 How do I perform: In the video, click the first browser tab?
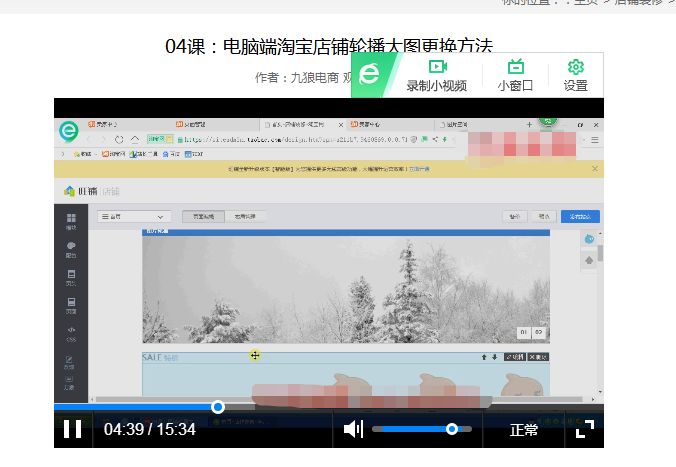127,124
